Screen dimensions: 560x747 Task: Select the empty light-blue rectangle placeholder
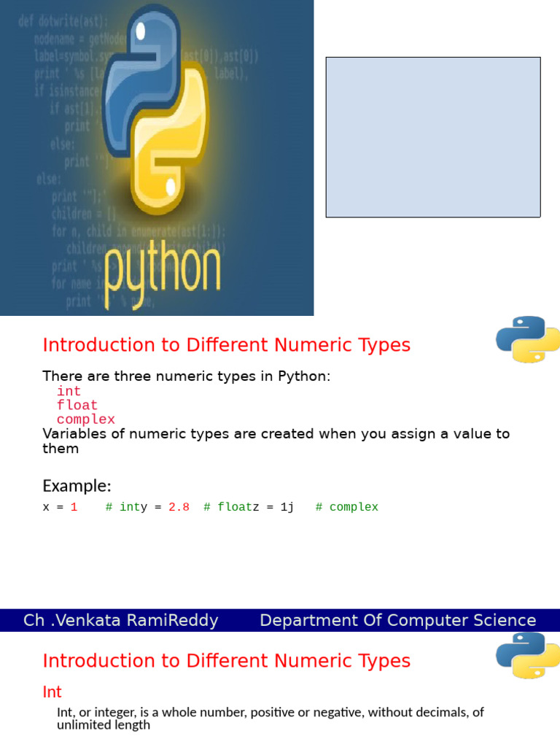pyautogui.click(x=433, y=137)
